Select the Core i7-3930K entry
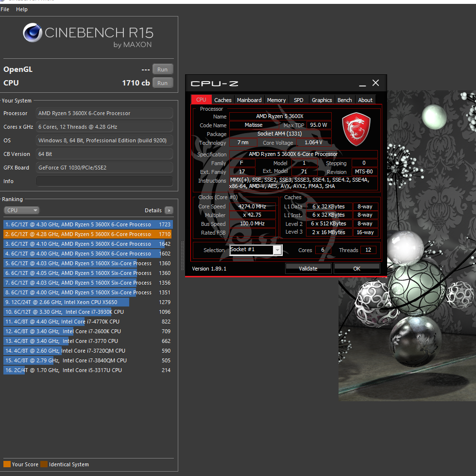Image resolution: width=476 pixels, height=476 pixels. coord(88,312)
